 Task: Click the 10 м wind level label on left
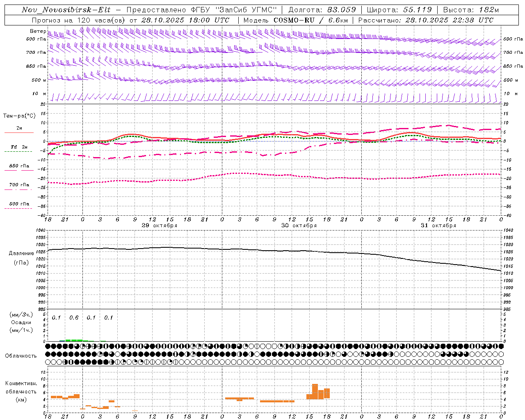coord(39,94)
